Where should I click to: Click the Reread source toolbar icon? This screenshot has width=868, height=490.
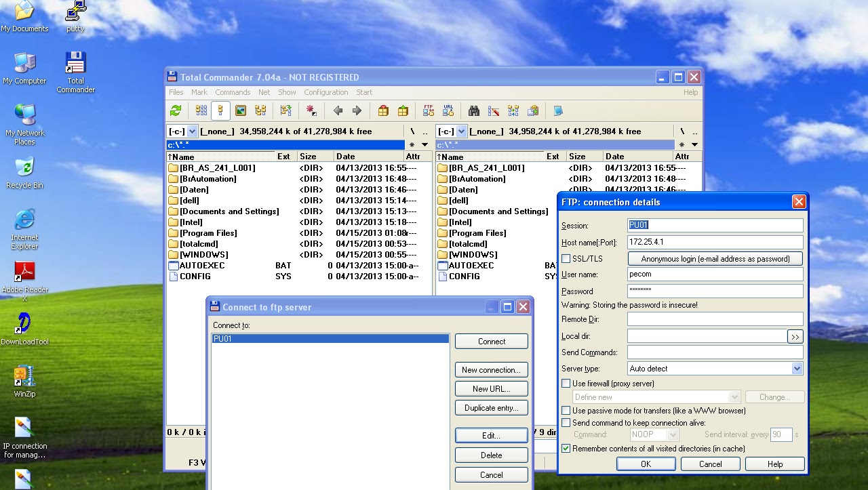pyautogui.click(x=176, y=110)
